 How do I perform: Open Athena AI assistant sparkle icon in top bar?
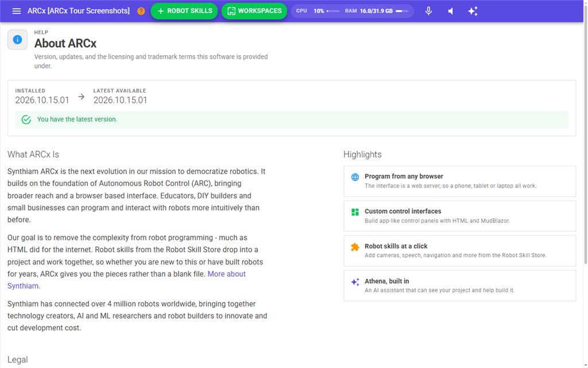pyautogui.click(x=473, y=11)
